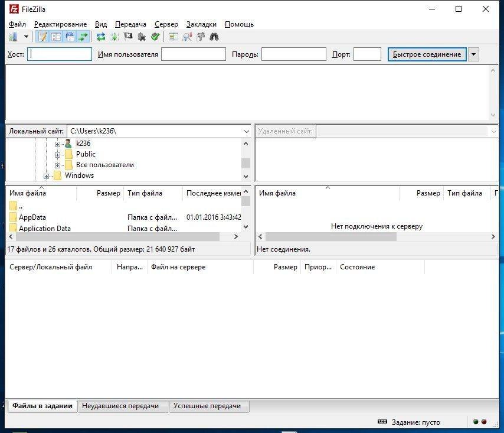
Task: Expand the Windows folder node
Action: point(46,176)
